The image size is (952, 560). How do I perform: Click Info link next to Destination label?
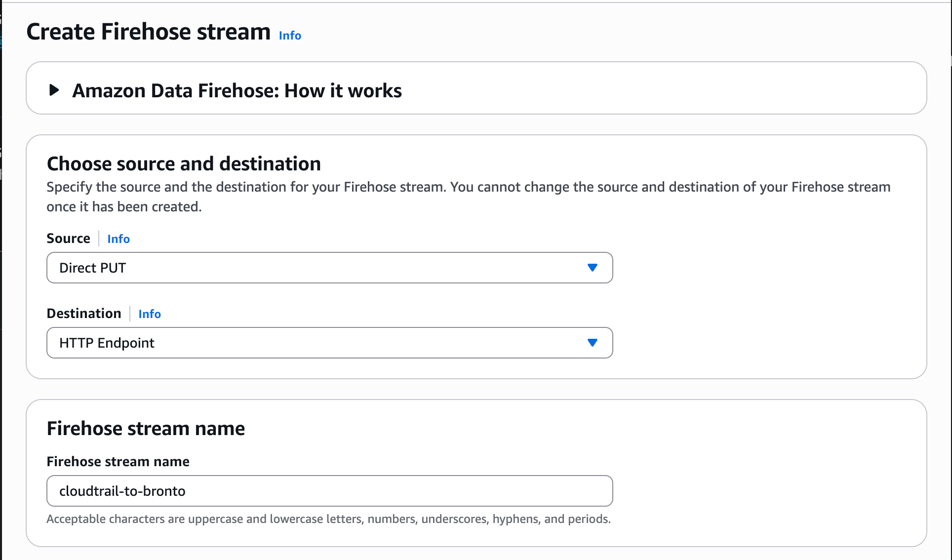(x=150, y=314)
